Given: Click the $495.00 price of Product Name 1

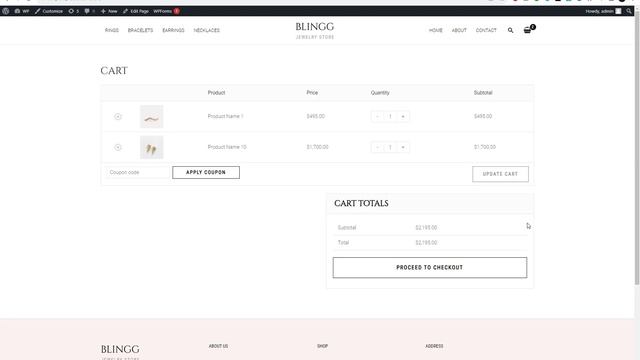Looking at the screenshot, I should pyautogui.click(x=316, y=116).
